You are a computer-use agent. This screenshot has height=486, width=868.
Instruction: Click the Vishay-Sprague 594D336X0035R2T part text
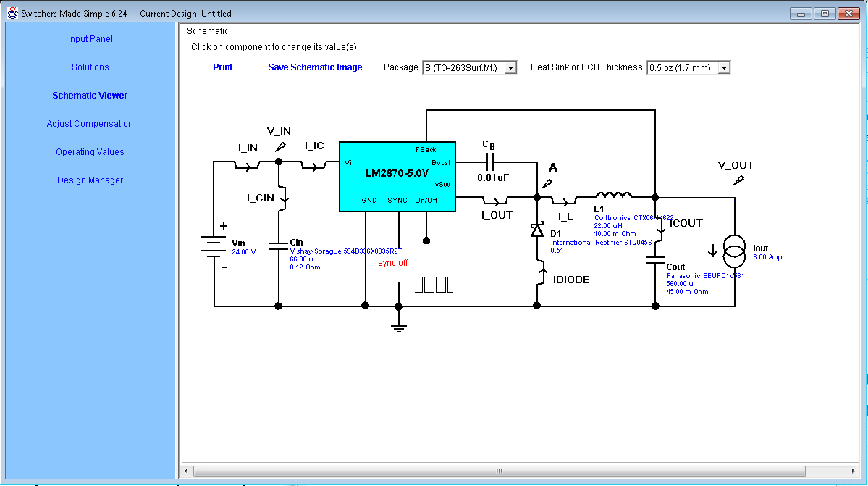(x=346, y=251)
